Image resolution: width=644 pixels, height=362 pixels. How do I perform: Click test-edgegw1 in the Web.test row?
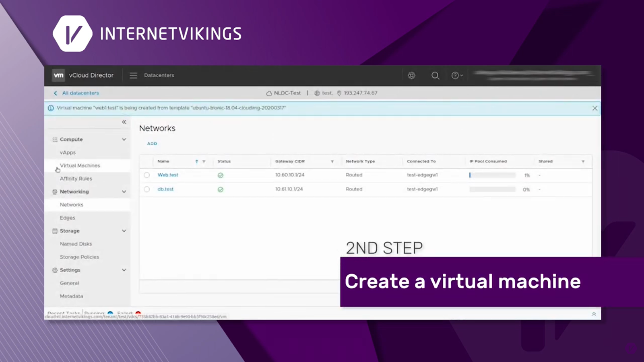pyautogui.click(x=422, y=175)
